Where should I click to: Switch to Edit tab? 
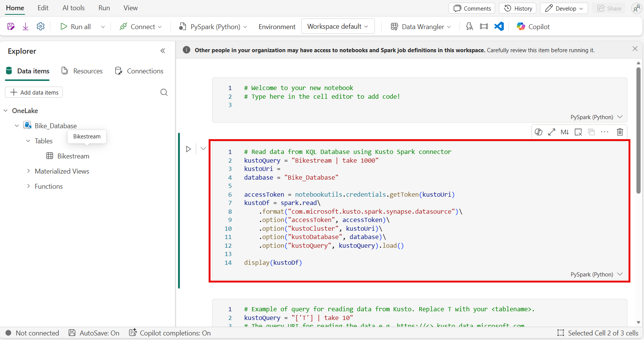pos(43,8)
